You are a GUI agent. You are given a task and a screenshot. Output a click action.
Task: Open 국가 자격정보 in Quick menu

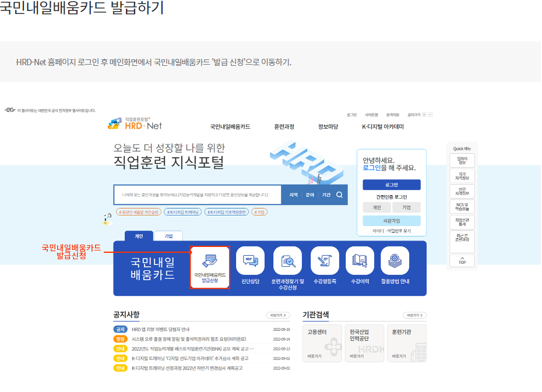[x=462, y=176]
